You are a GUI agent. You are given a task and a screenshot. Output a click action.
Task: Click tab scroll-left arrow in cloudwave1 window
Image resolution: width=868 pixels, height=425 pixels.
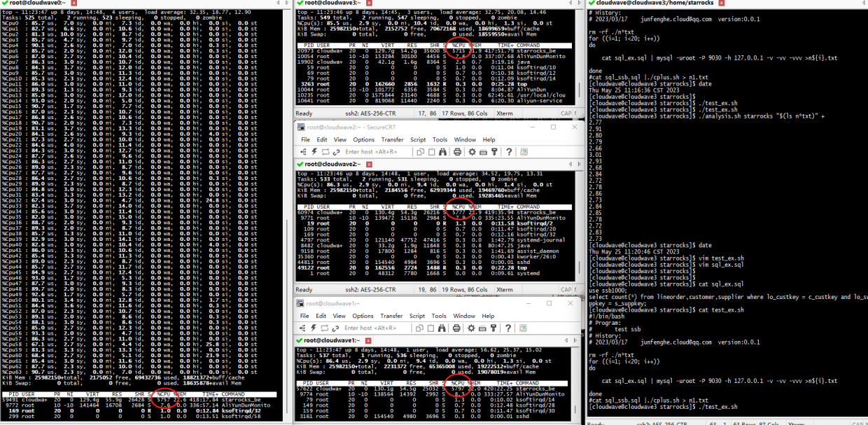(566, 340)
